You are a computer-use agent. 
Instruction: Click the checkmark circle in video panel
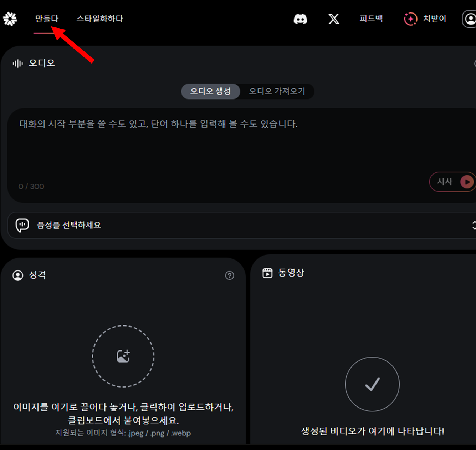pyautogui.click(x=372, y=384)
